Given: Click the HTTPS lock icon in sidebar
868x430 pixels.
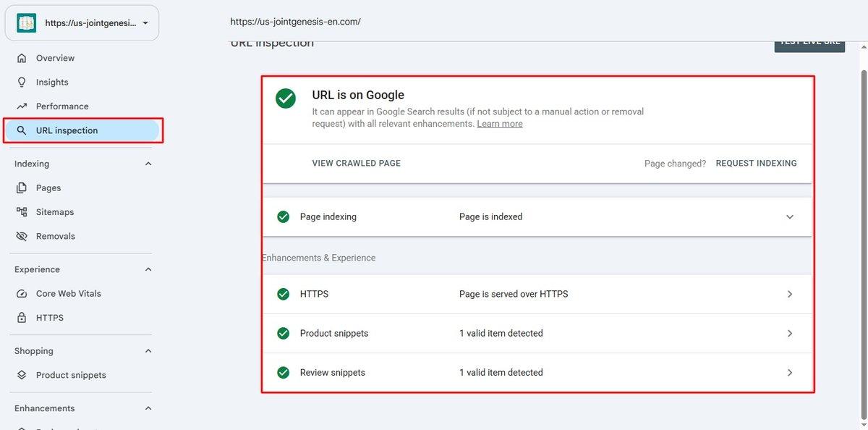Looking at the screenshot, I should [x=22, y=318].
